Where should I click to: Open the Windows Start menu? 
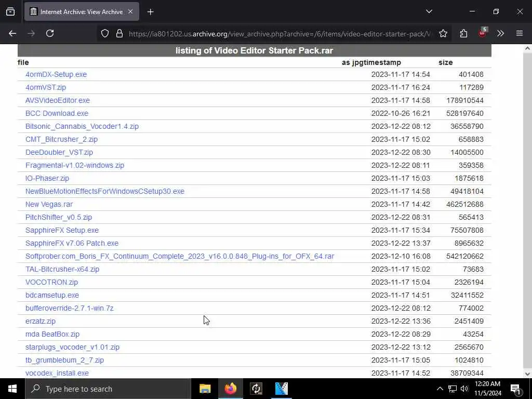coord(12,389)
